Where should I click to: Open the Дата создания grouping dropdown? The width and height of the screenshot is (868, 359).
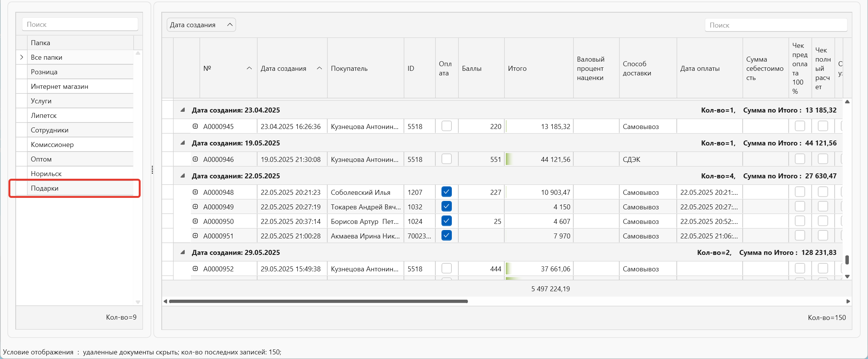click(x=201, y=25)
